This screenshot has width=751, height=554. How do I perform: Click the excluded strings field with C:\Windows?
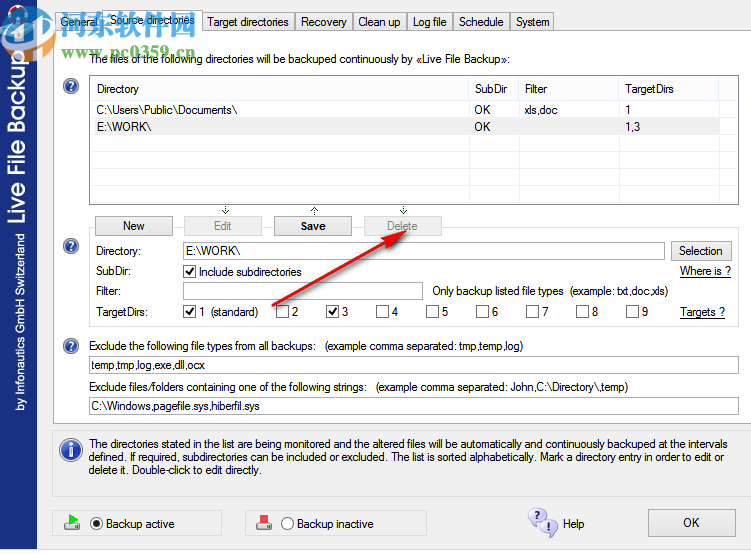click(x=414, y=406)
